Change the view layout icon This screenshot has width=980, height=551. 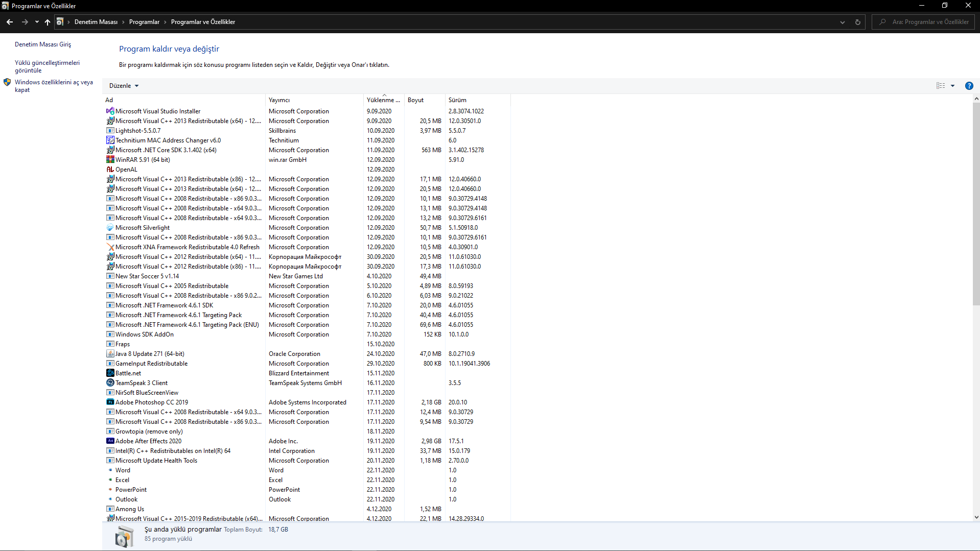pyautogui.click(x=941, y=86)
